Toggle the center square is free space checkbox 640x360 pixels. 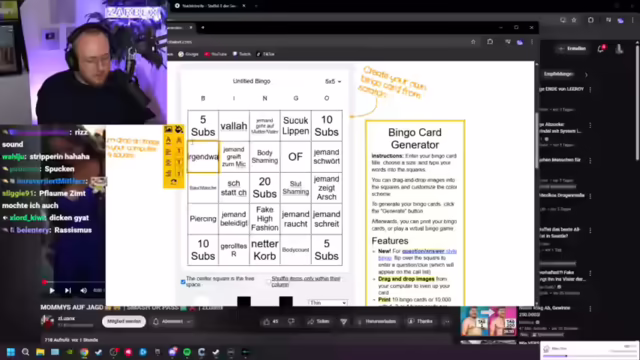[x=183, y=282]
